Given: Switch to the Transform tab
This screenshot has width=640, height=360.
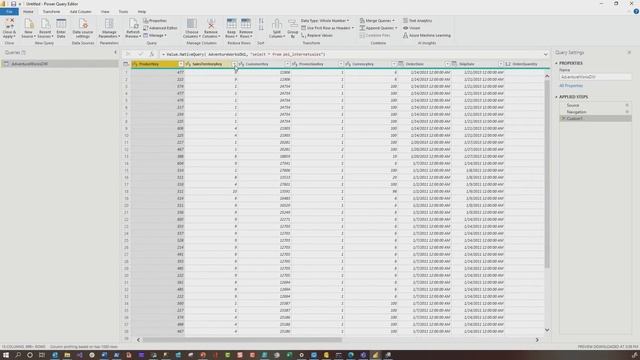Looking at the screenshot, I should [x=51, y=11].
